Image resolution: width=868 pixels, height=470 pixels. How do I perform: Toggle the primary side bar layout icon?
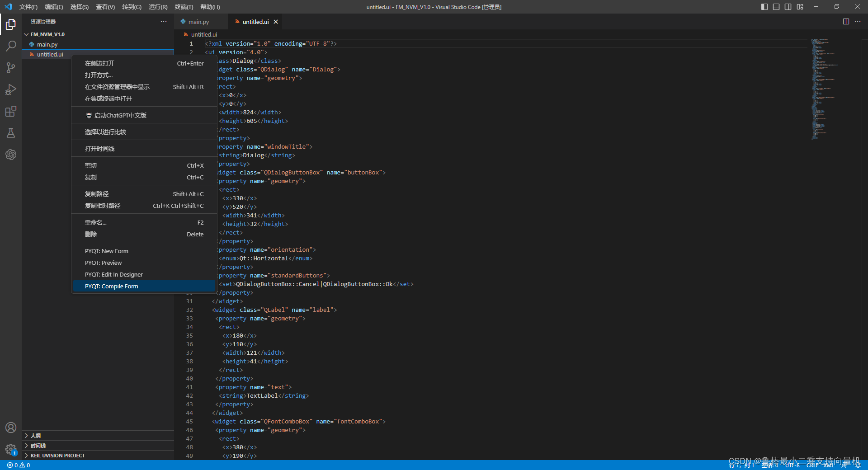pos(764,7)
